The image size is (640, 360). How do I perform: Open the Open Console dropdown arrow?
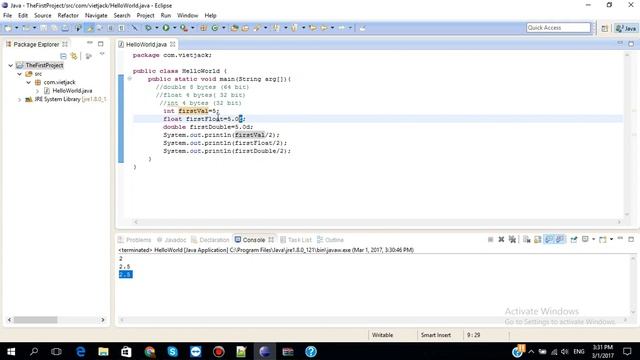[611, 240]
